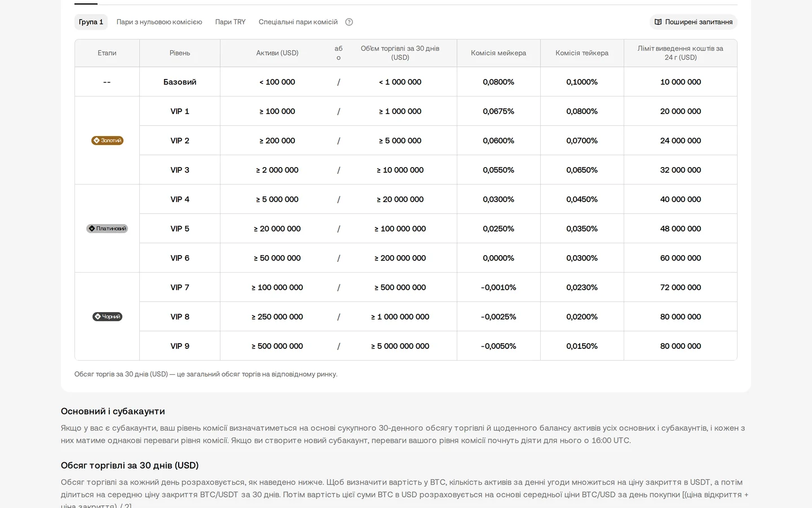Select the VIP 5 level cell
This screenshot has height=508, width=812.
180,229
